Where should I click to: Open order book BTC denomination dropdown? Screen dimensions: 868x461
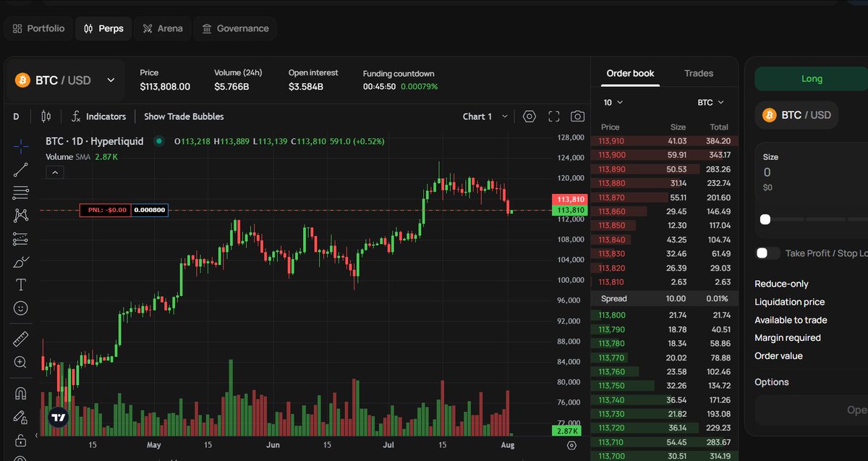pos(710,103)
